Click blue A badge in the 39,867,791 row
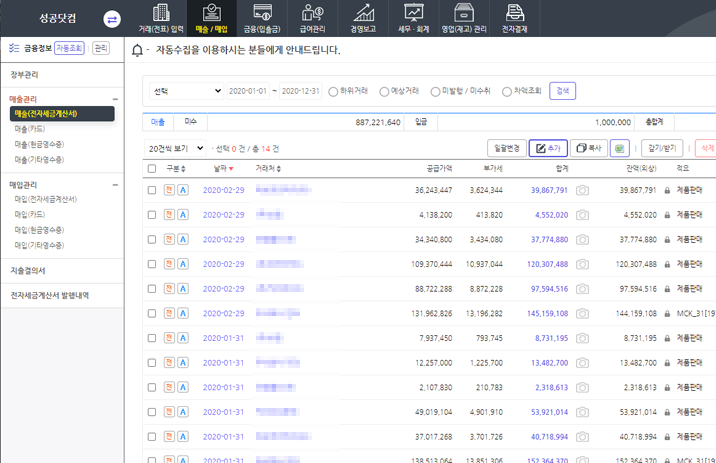The height and width of the screenshot is (463, 716). point(183,190)
